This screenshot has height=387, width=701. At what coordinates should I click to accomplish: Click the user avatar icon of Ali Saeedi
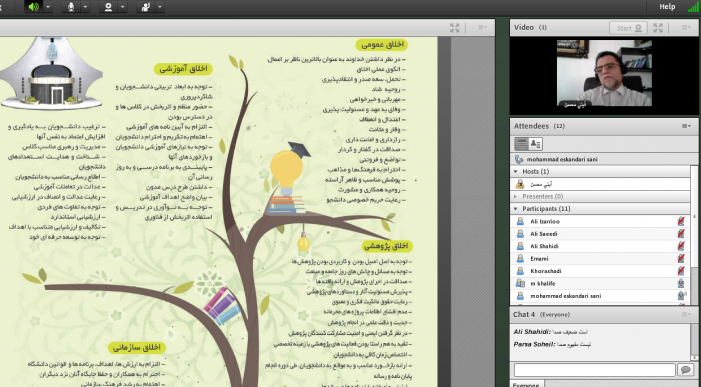click(520, 234)
